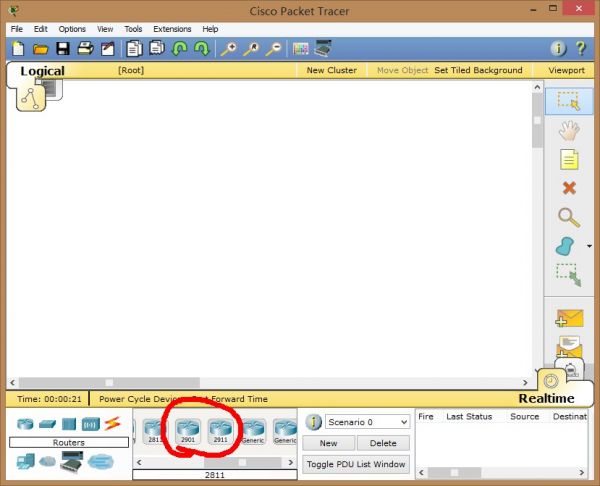Image resolution: width=600 pixels, height=486 pixels.
Task: Click Toggle PDU List Window button
Action: (x=356, y=464)
